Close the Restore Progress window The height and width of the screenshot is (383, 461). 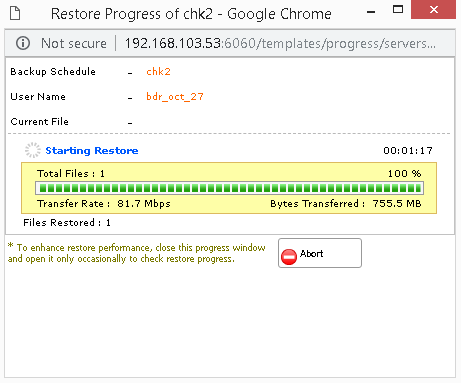pyautogui.click(x=433, y=10)
